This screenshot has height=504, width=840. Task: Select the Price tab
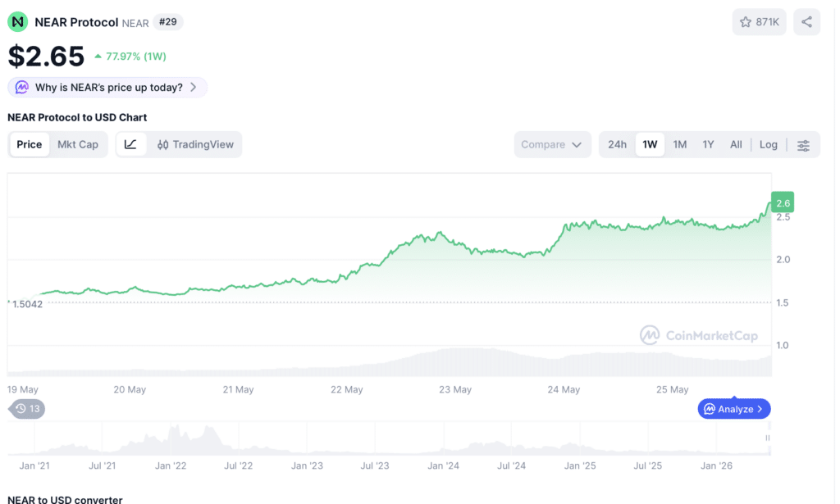[29, 144]
